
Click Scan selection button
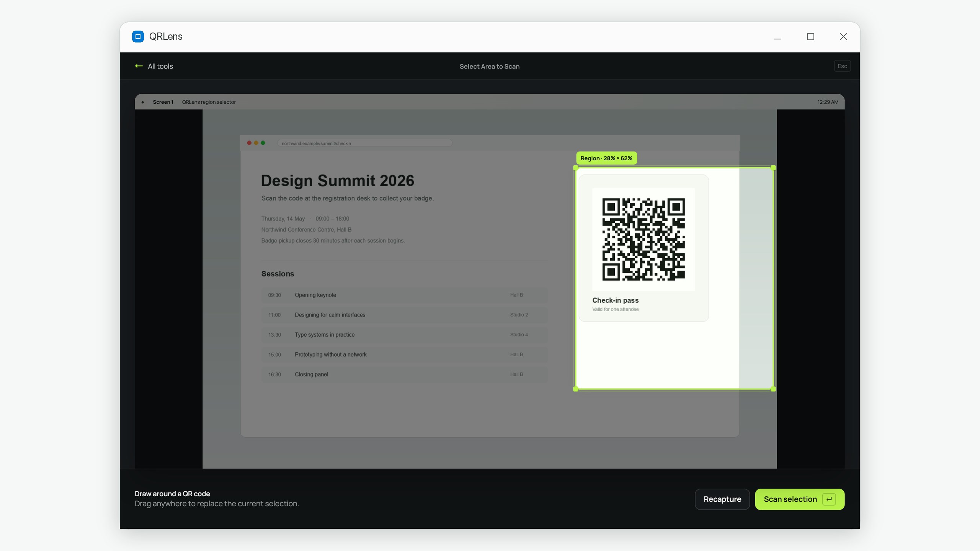click(800, 499)
